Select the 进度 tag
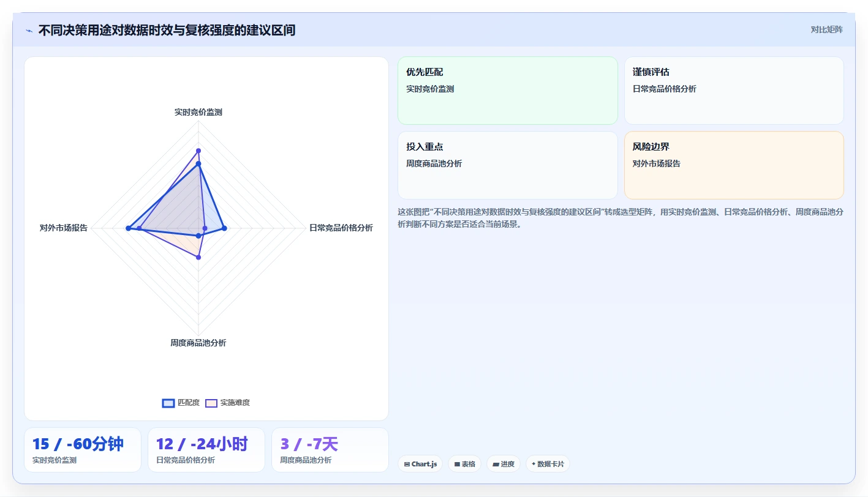This screenshot has width=868, height=497. coord(504,464)
